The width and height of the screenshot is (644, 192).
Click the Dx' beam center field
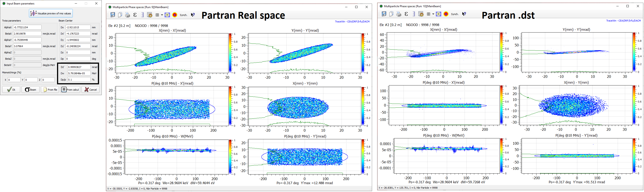pos(78,33)
